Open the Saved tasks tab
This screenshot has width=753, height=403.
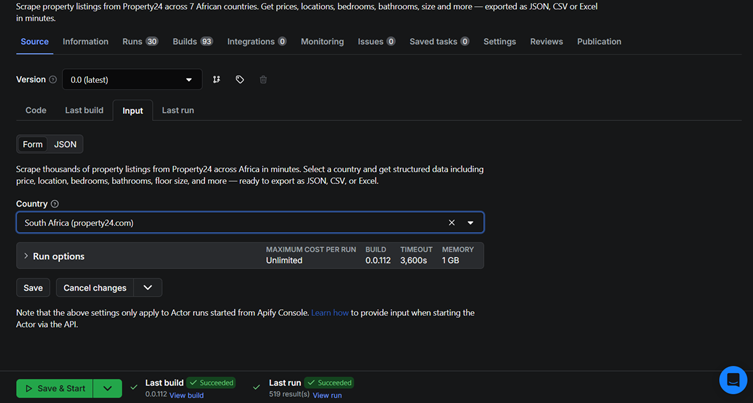(x=439, y=42)
